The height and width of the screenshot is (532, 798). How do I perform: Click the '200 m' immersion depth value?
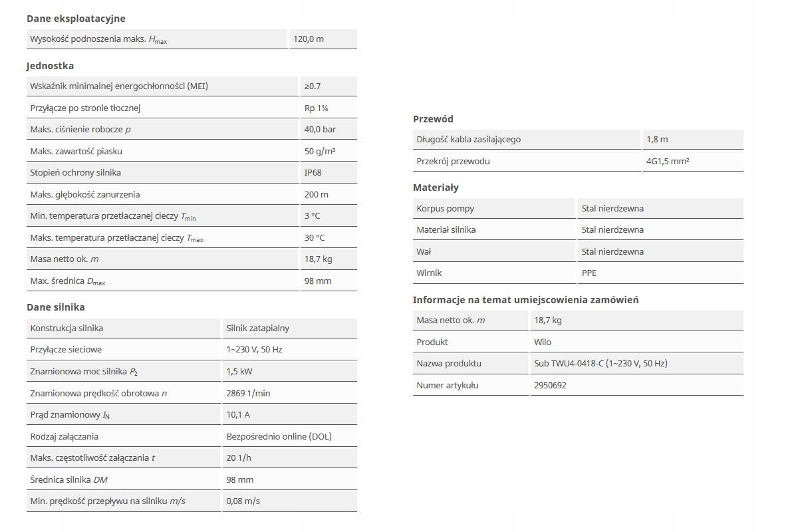tap(316, 194)
